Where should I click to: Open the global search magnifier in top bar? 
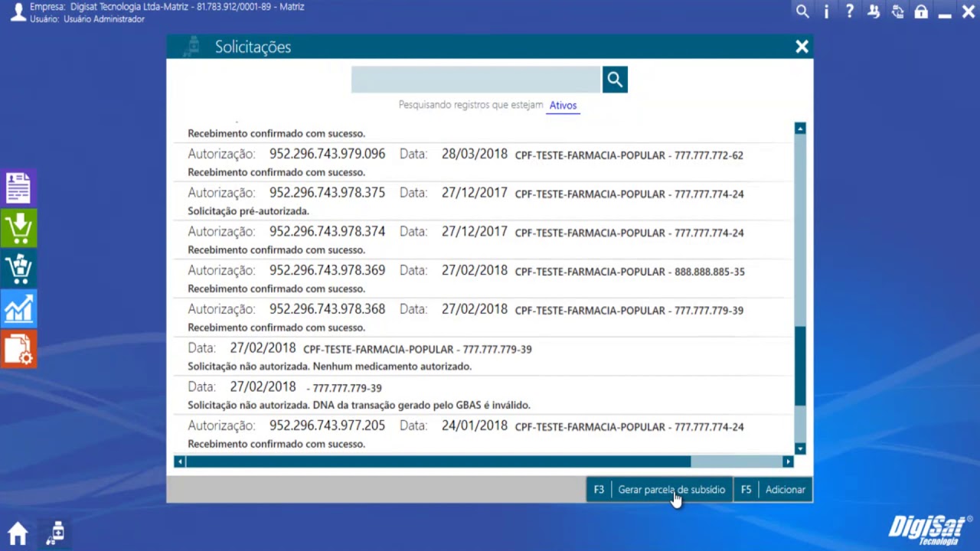(x=802, y=11)
